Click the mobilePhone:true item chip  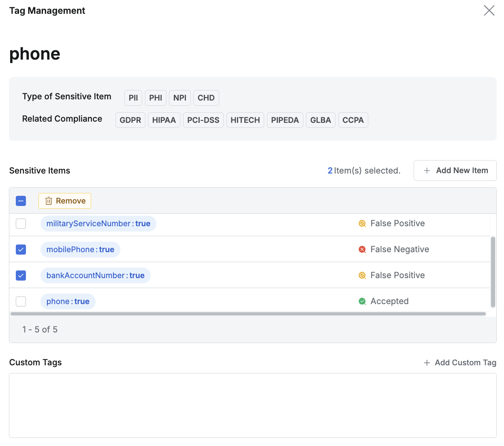click(x=80, y=249)
